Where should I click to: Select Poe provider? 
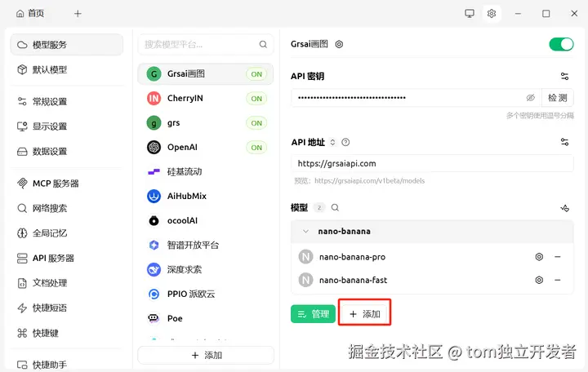[206, 318]
